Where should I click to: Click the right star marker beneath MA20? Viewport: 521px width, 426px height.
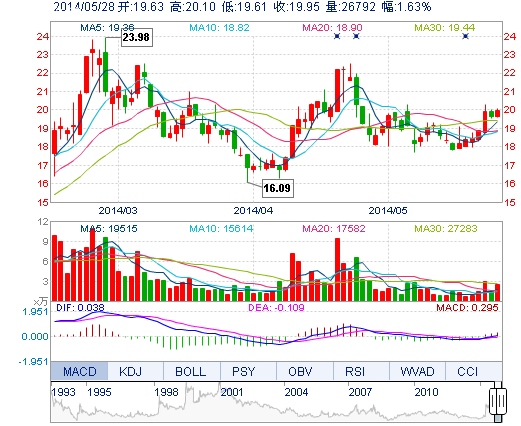pos(356,36)
